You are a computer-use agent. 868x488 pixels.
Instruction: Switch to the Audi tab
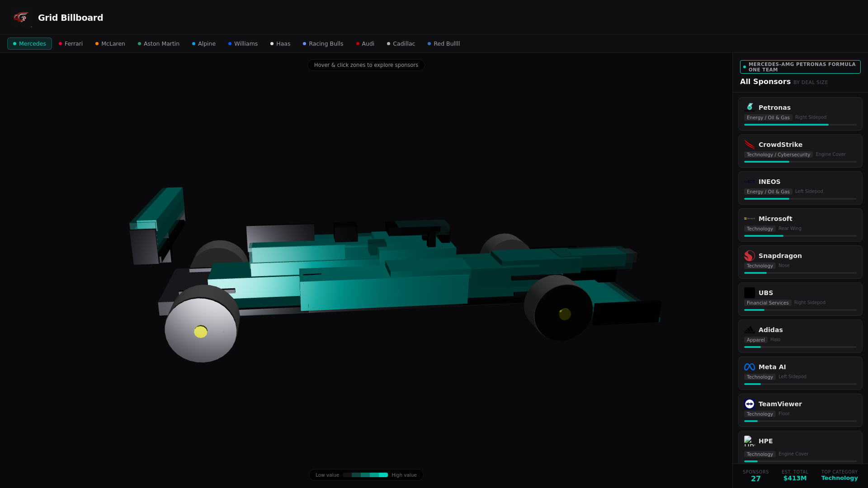[365, 44]
